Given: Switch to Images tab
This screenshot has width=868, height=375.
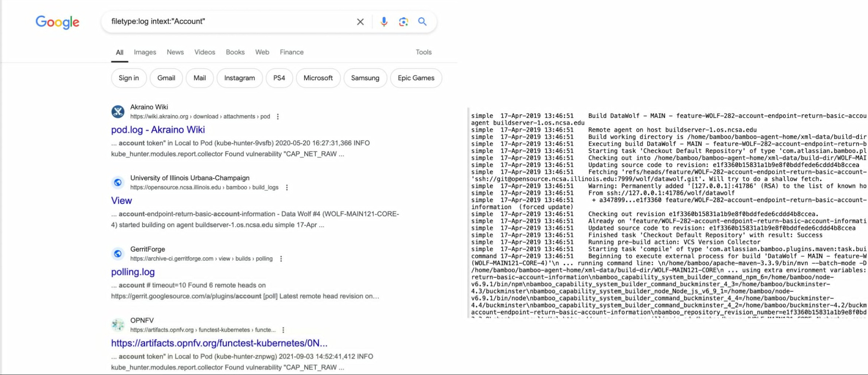Looking at the screenshot, I should [145, 52].
